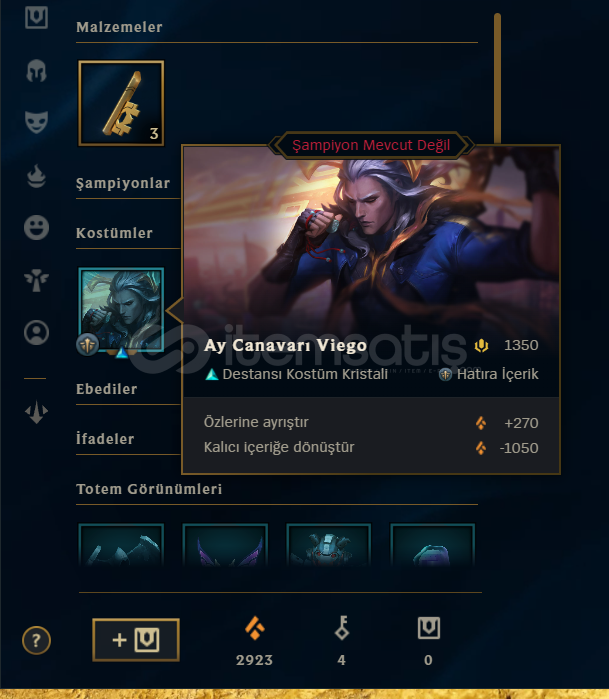The width and height of the screenshot is (609, 699).
Task: Click the key count indicator showing 4
Action: [342, 641]
